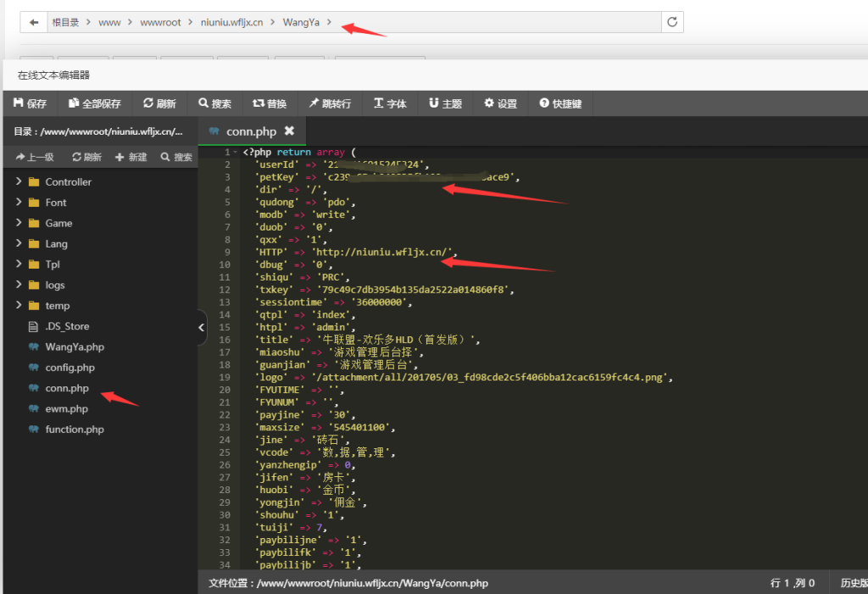Open config.php in the file tree
The image size is (868, 594).
pyautogui.click(x=70, y=368)
